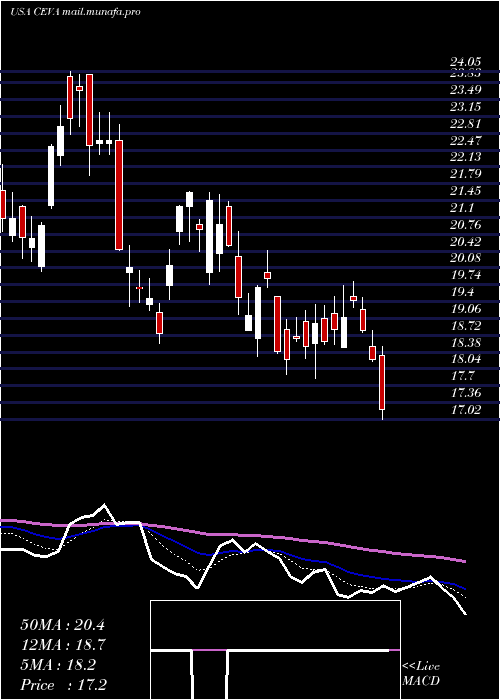Click the 22.47 price axis label
This screenshot has height=700, width=500.
tap(465, 141)
